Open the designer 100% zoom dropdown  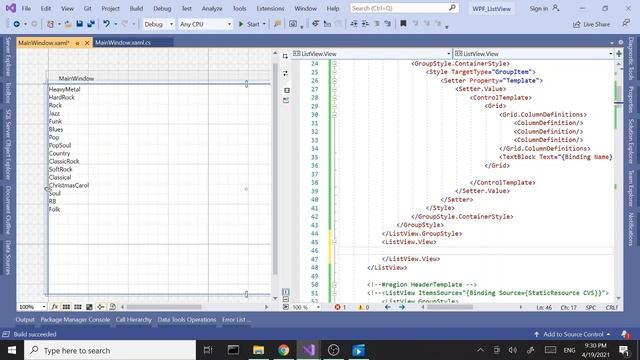point(32,307)
